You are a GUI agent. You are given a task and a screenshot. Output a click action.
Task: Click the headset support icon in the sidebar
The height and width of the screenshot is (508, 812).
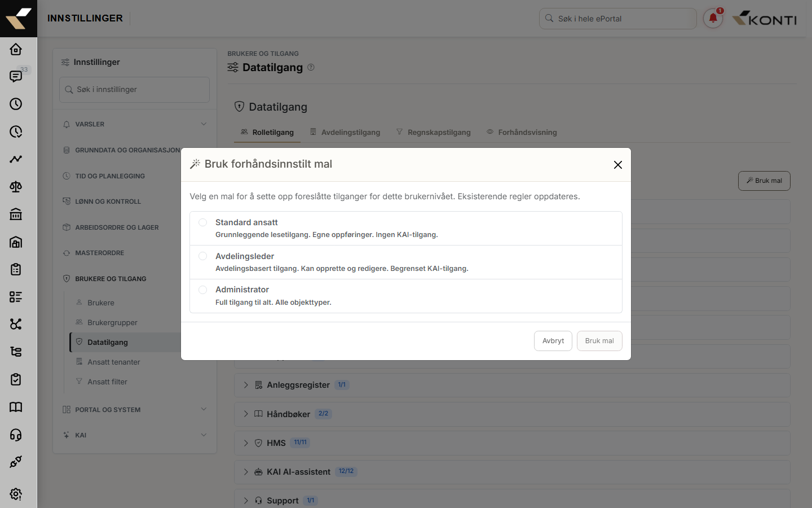[x=16, y=435]
